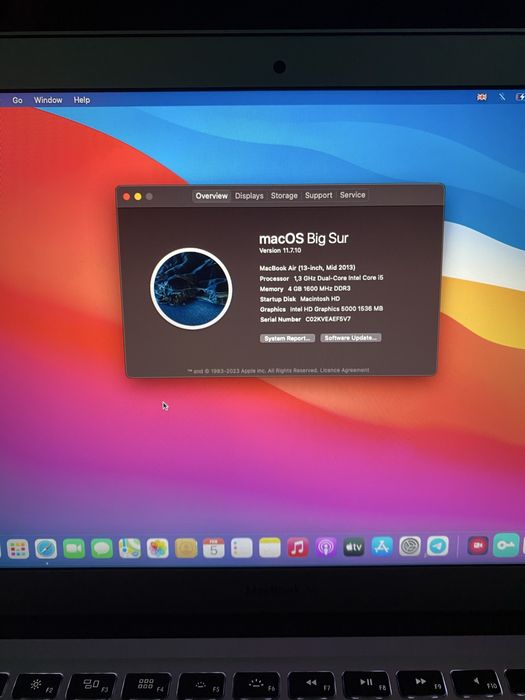This screenshot has width=525, height=700.
Task: Open the Licence Agreement link
Action: click(345, 370)
